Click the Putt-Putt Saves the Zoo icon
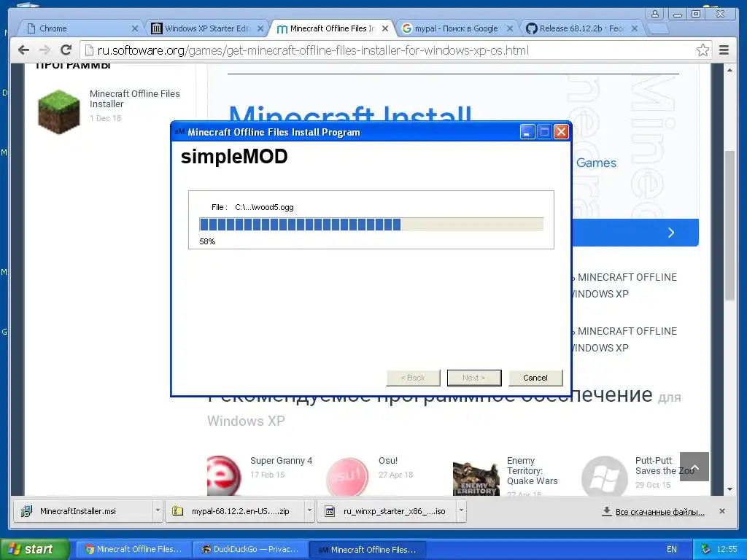747x560 pixels. tap(605, 476)
